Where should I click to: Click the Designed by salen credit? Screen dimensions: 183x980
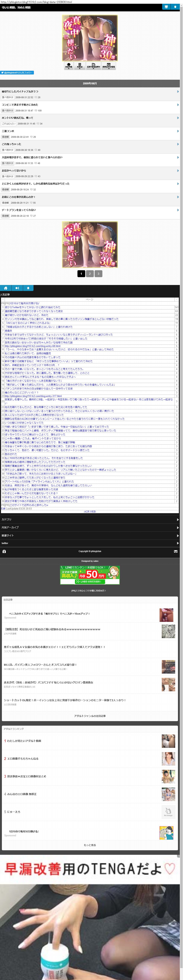(x=90, y=561)
